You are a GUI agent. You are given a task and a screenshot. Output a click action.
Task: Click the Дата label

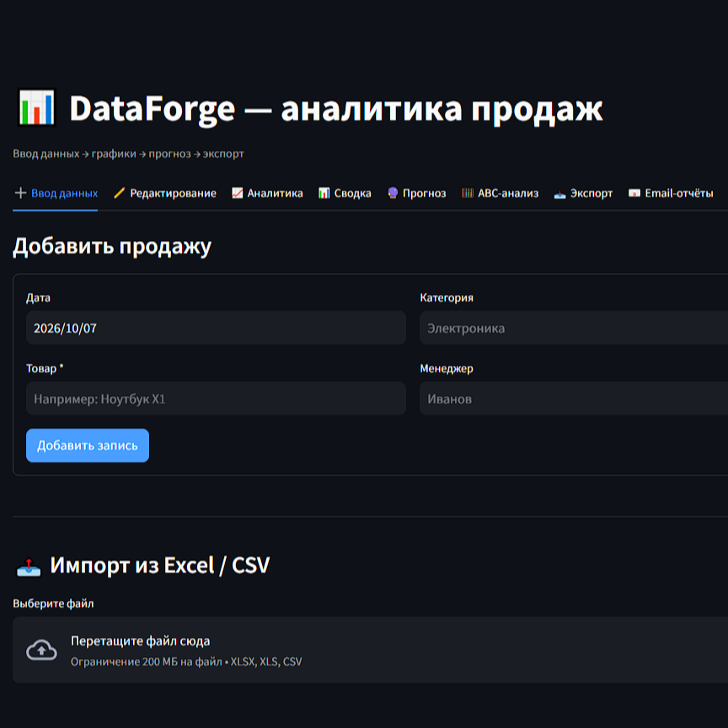coord(38,297)
